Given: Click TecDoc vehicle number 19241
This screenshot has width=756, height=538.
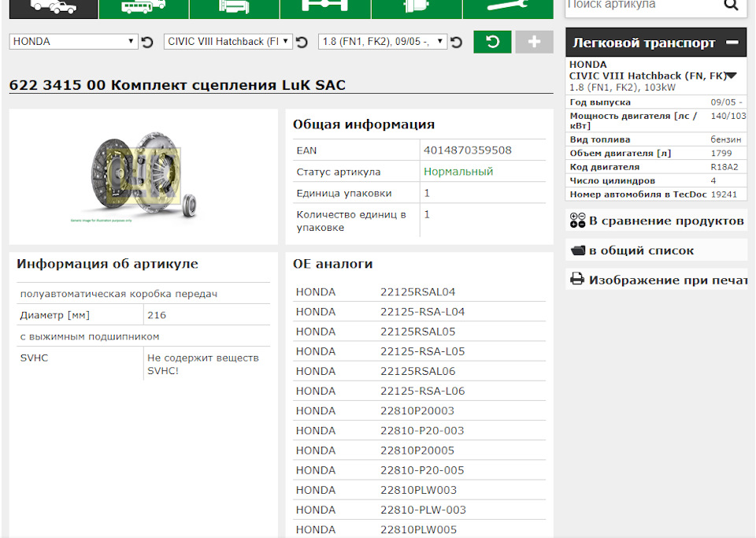Looking at the screenshot, I should tap(724, 195).
